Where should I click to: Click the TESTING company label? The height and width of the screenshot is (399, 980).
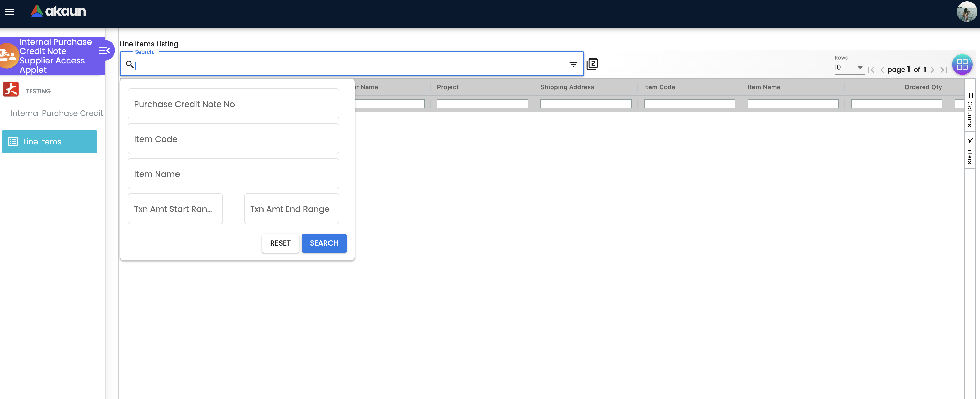(38, 91)
